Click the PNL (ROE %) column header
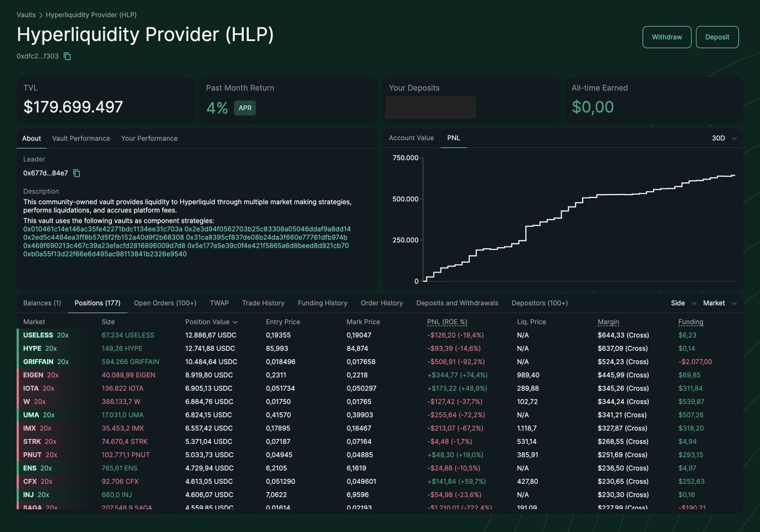Screen dimensions: 760x532 [x=447, y=322]
